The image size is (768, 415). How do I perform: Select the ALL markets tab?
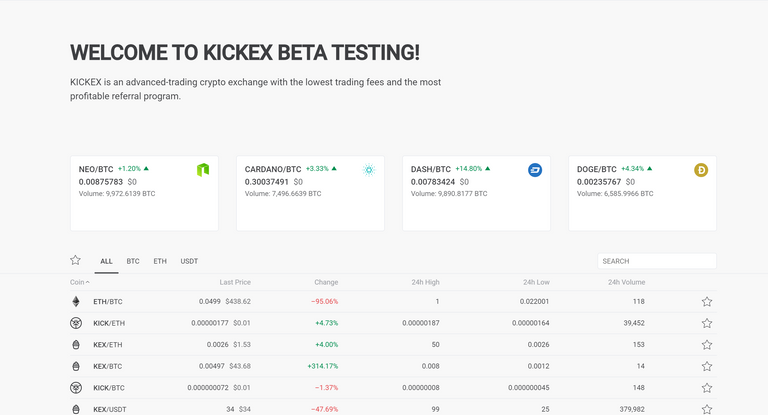tap(106, 261)
